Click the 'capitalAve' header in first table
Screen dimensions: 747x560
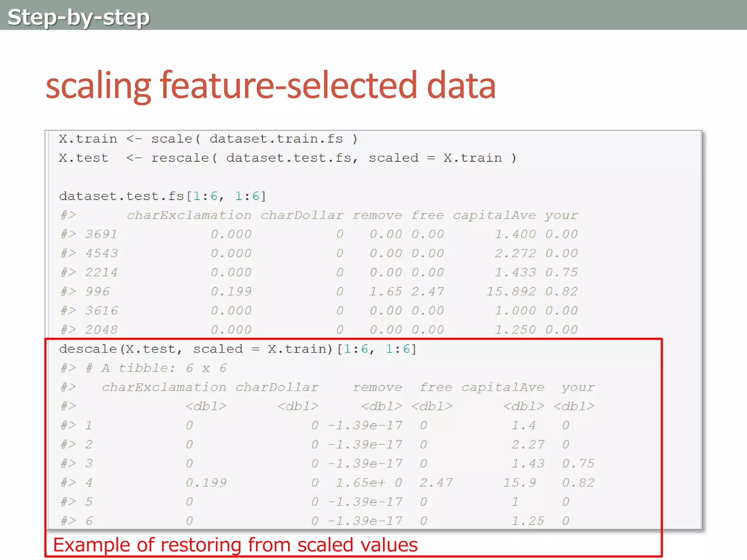click(494, 215)
